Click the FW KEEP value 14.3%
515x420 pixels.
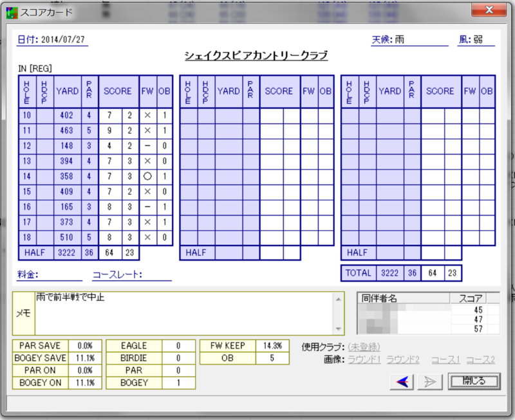pos(272,346)
